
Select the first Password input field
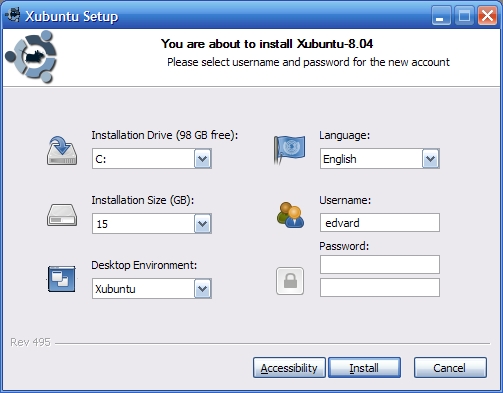tap(380, 264)
